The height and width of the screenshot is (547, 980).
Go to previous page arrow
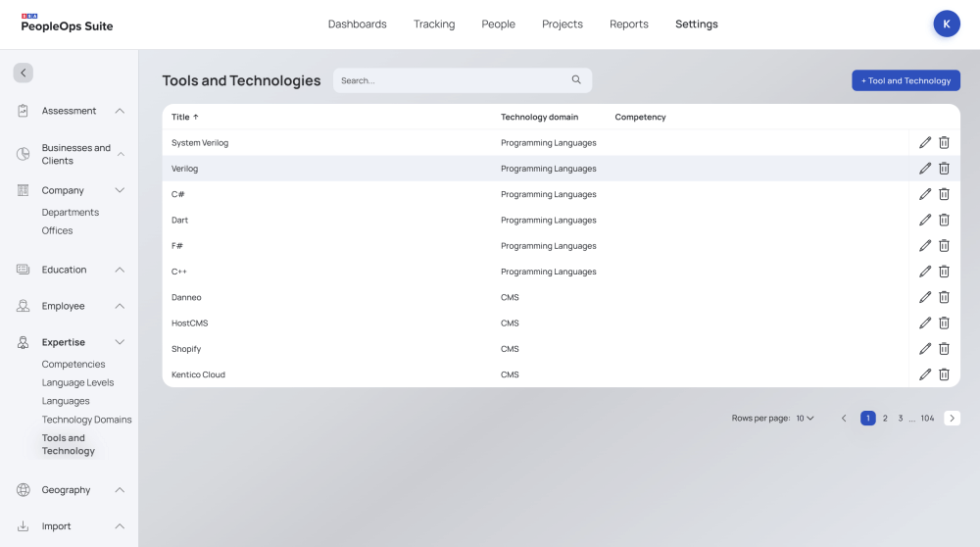coord(844,419)
